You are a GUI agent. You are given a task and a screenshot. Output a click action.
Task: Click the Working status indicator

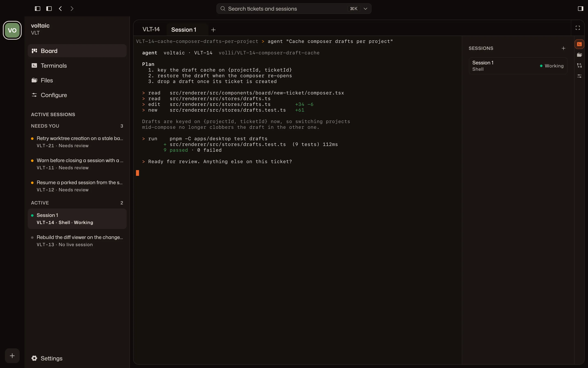click(x=551, y=66)
